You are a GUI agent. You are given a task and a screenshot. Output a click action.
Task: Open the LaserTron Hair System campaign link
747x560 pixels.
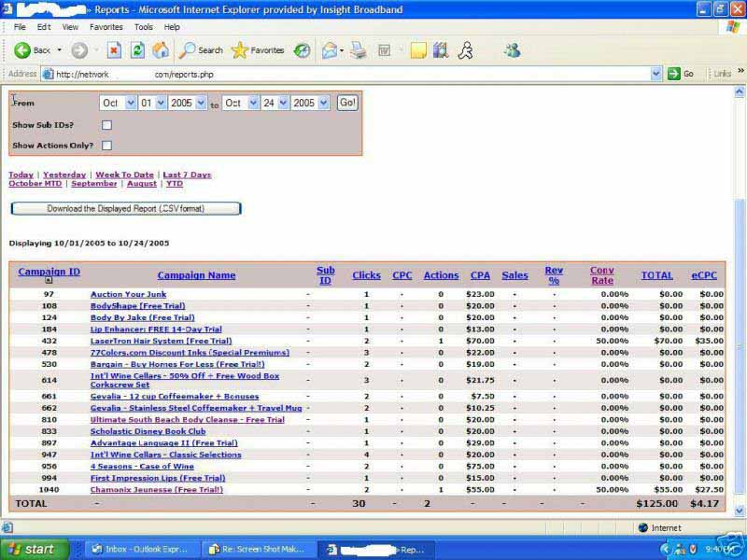[161, 341]
